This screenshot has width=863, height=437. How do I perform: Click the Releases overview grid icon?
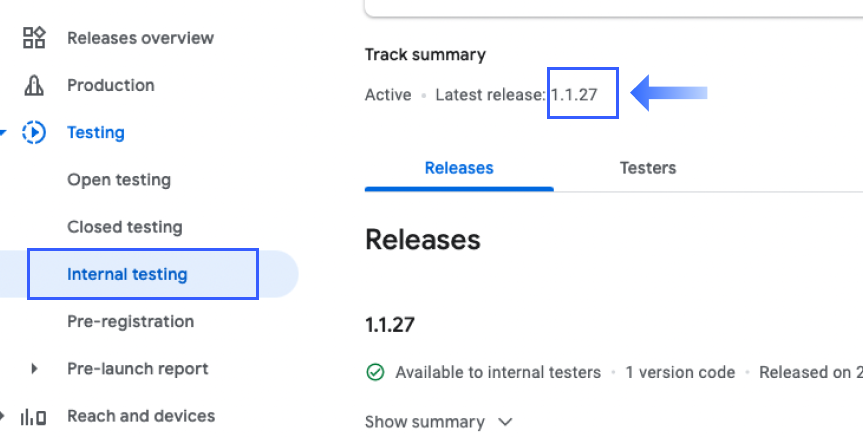click(34, 38)
